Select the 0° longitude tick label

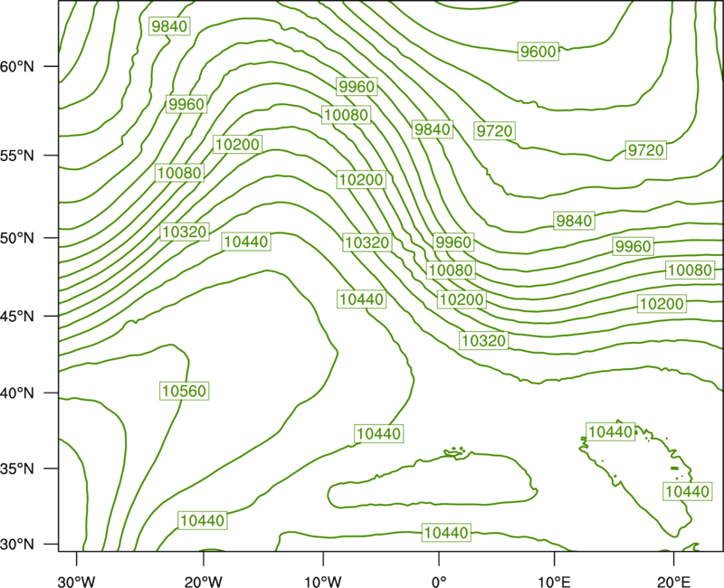pyautogui.click(x=439, y=582)
